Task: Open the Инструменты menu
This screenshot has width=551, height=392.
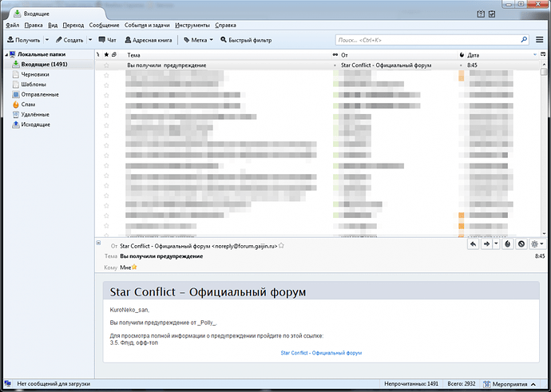Action: tap(192, 26)
